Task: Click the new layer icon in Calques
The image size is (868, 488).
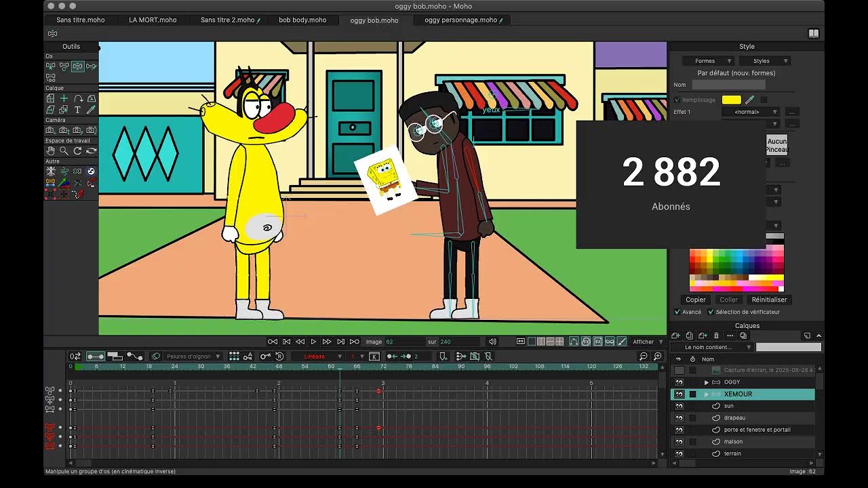Action: 676,335
